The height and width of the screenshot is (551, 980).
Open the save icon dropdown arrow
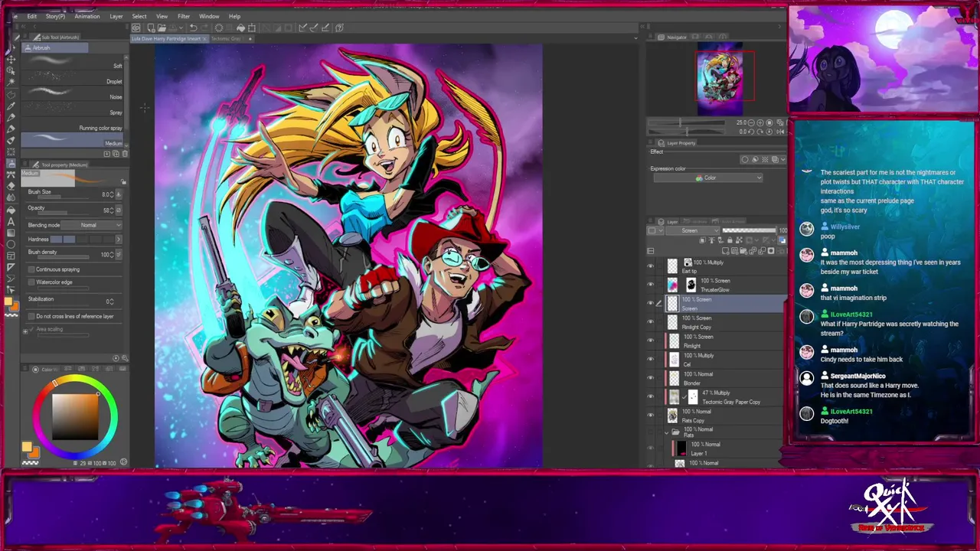[x=181, y=28]
